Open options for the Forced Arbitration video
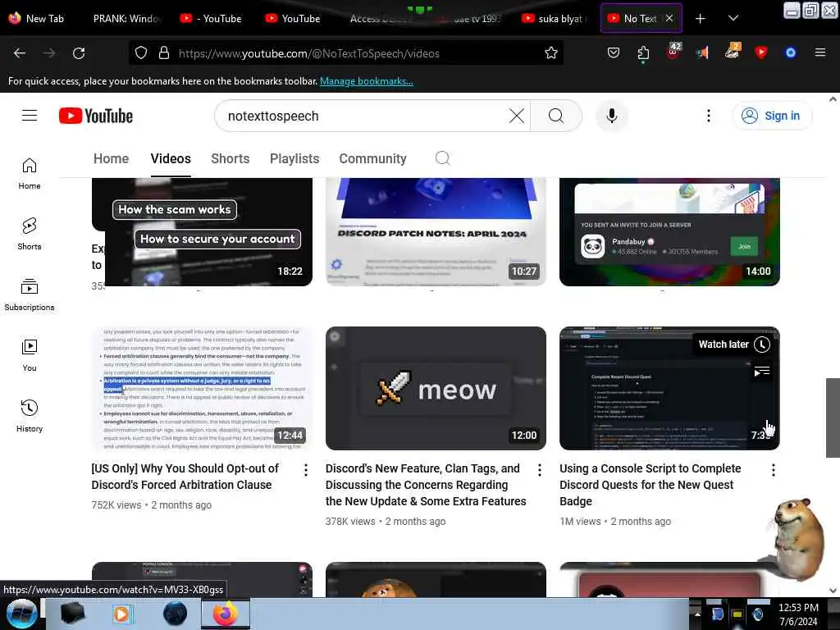This screenshot has width=840, height=630. click(x=305, y=470)
